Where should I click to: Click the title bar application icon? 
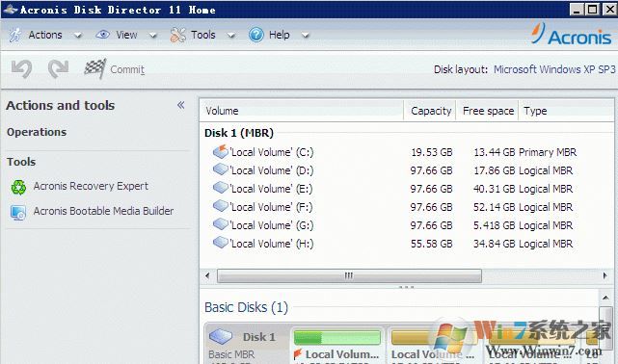10,10
